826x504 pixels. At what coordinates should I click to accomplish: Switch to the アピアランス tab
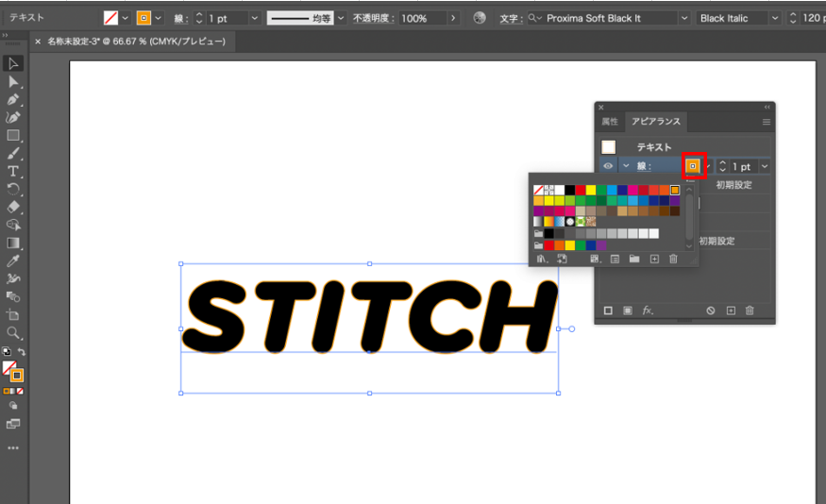tap(656, 122)
